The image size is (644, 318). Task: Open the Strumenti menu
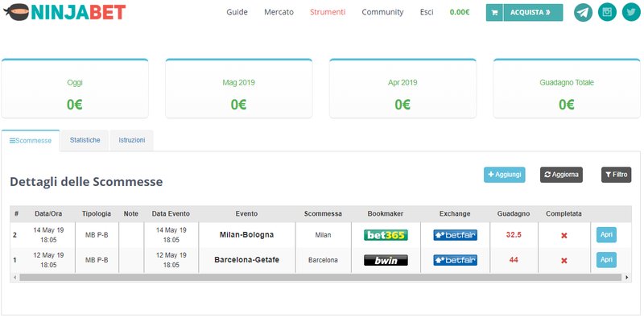pos(328,12)
